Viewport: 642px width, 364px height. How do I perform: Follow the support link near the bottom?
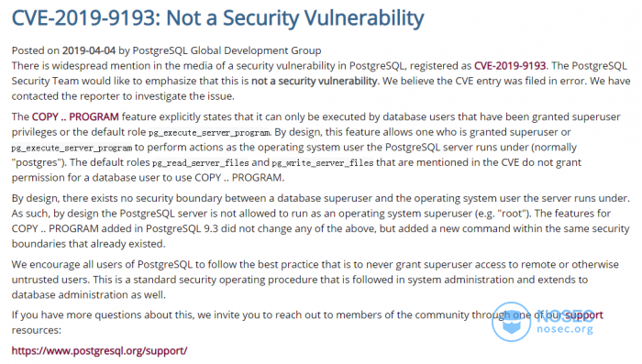tap(584, 314)
